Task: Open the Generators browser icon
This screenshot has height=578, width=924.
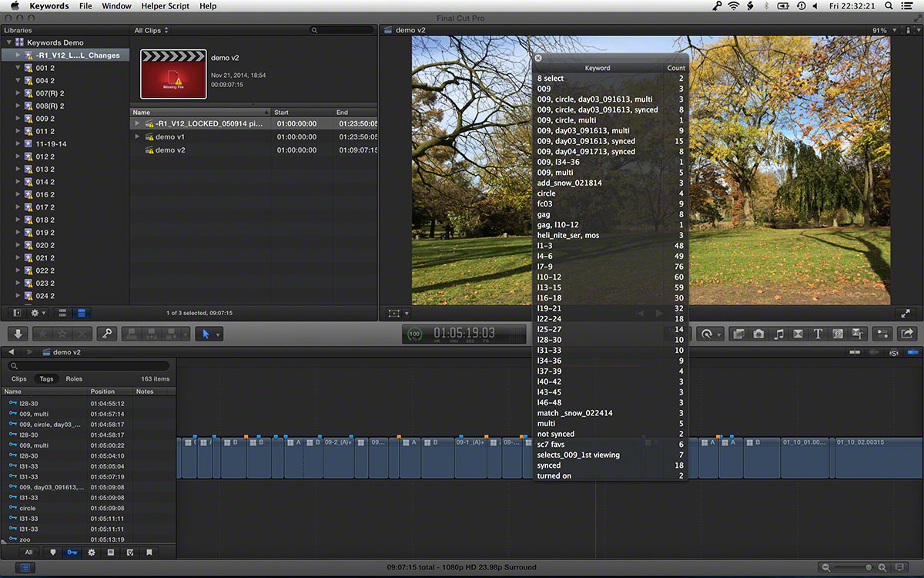Action: [838, 334]
